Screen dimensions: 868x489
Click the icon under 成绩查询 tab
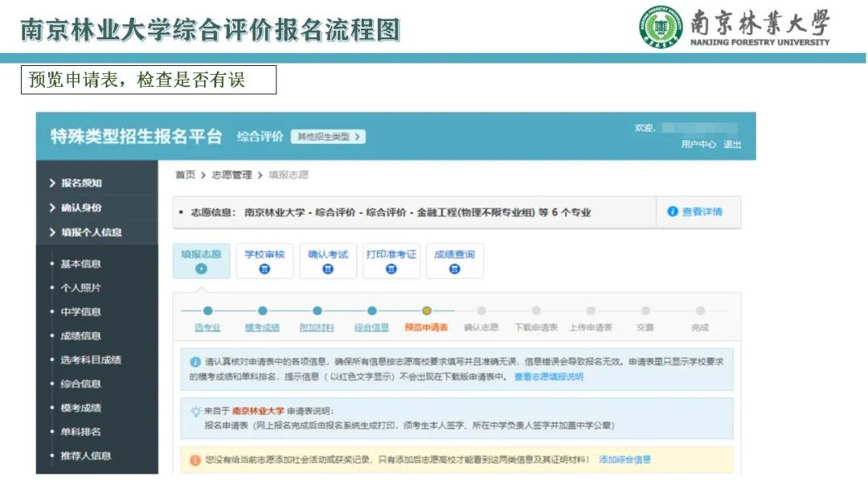(x=454, y=269)
